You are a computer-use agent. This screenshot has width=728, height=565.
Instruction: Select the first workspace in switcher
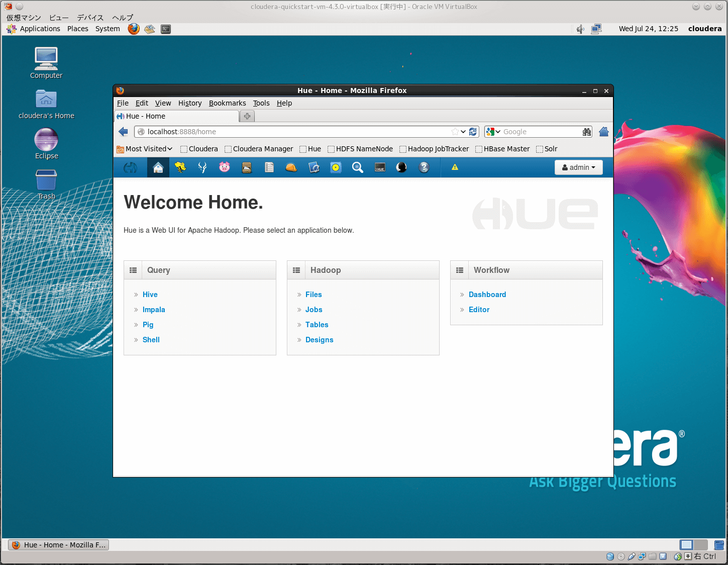(x=686, y=545)
